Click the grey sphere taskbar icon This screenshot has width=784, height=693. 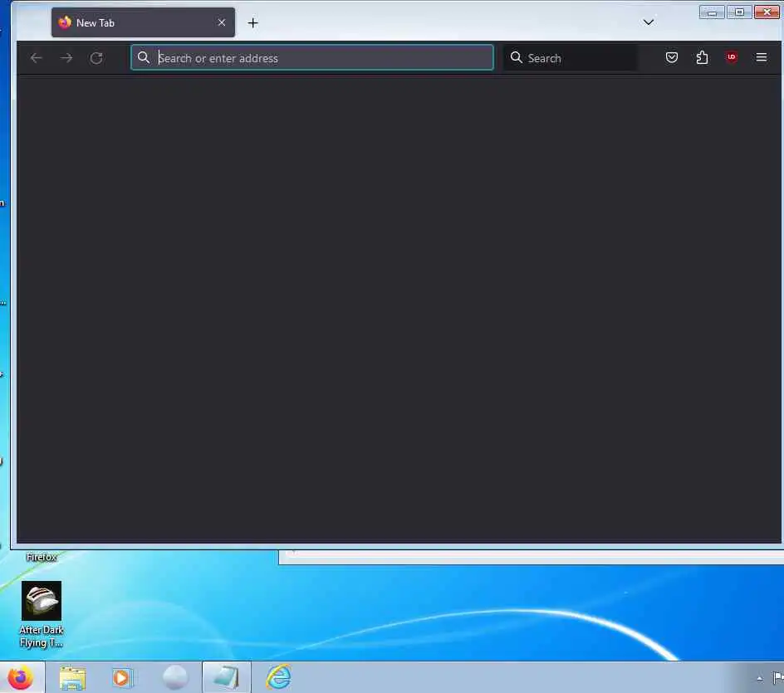[175, 677]
